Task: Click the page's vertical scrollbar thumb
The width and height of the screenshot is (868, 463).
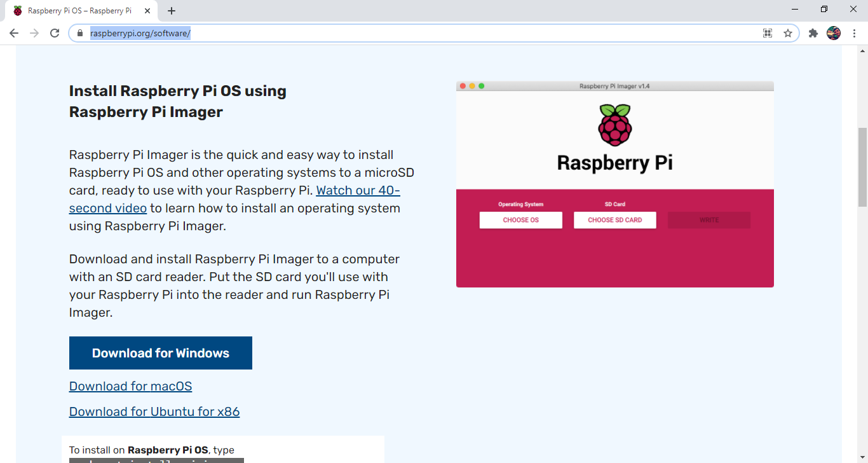Action: pos(862,167)
